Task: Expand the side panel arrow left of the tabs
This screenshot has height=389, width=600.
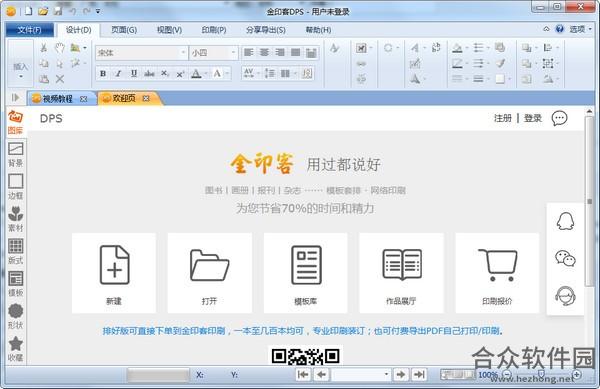Action: [15, 98]
